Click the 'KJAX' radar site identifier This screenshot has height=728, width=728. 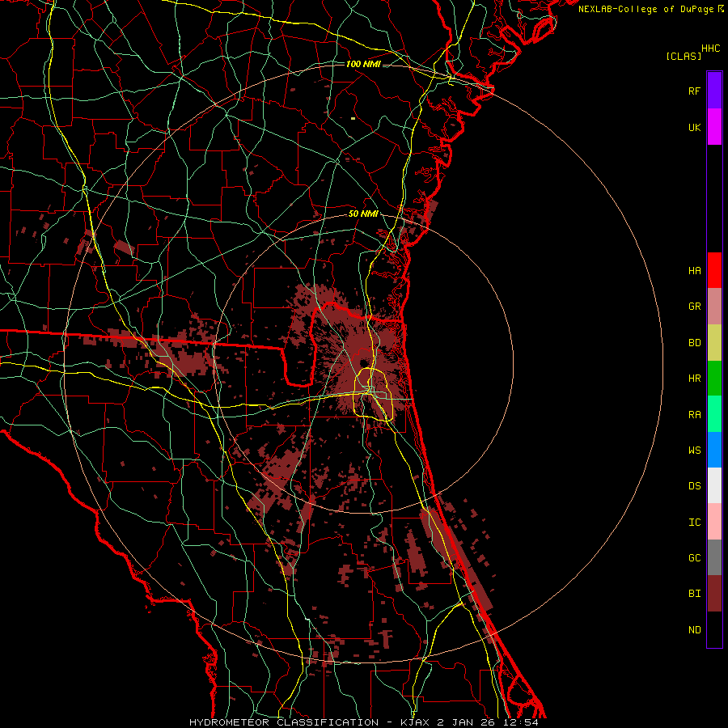(x=415, y=722)
